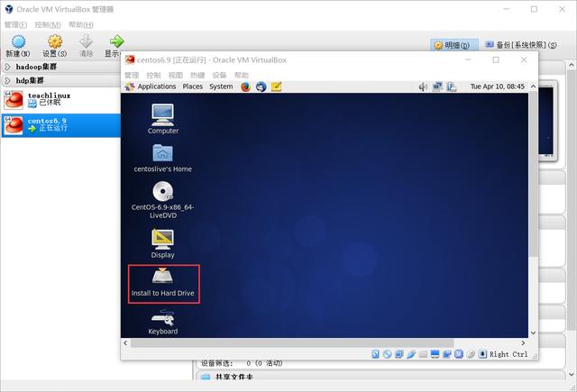
Task: Open 控制(M) menu in VirtualBox Manager
Action: (48, 24)
